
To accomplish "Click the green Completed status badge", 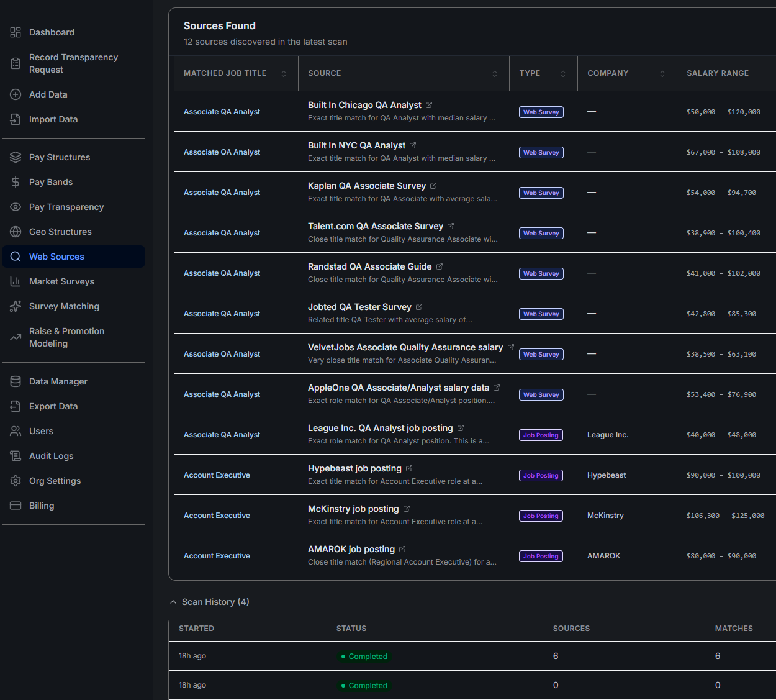I will coord(364,656).
